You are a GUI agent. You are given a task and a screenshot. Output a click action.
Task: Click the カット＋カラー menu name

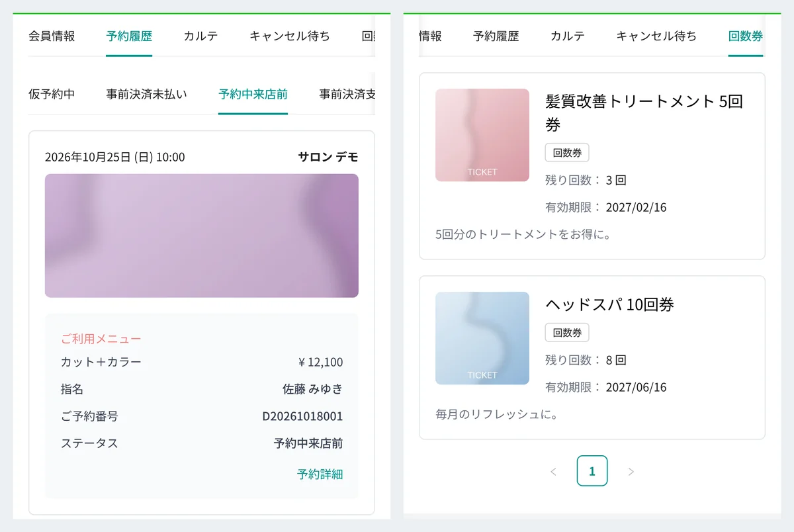coord(101,362)
